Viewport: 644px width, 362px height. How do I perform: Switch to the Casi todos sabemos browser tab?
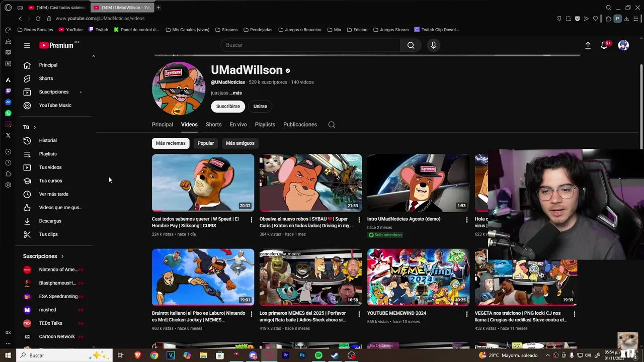[58, 8]
